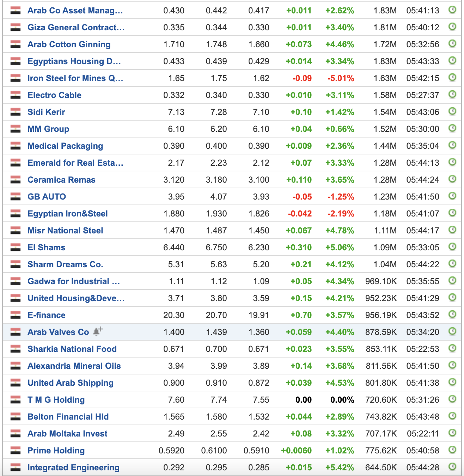Open the T M G Holding link
The width and height of the screenshot is (464, 476).
[x=56, y=400]
